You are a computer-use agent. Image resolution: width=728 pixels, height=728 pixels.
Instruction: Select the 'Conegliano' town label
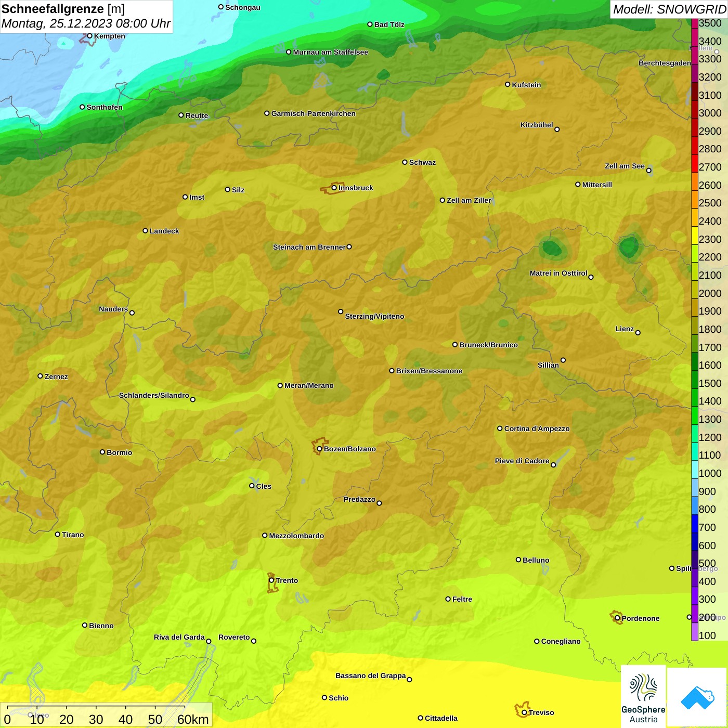561,641
